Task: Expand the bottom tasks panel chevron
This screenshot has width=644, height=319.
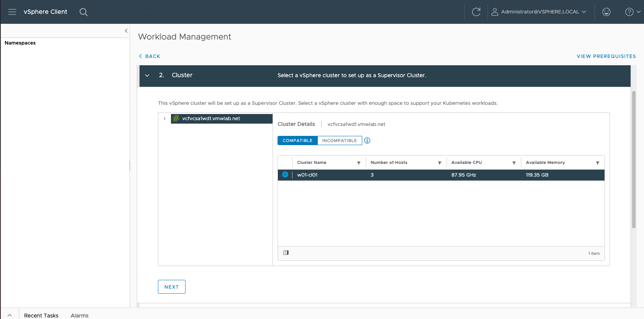Action: click(x=10, y=315)
